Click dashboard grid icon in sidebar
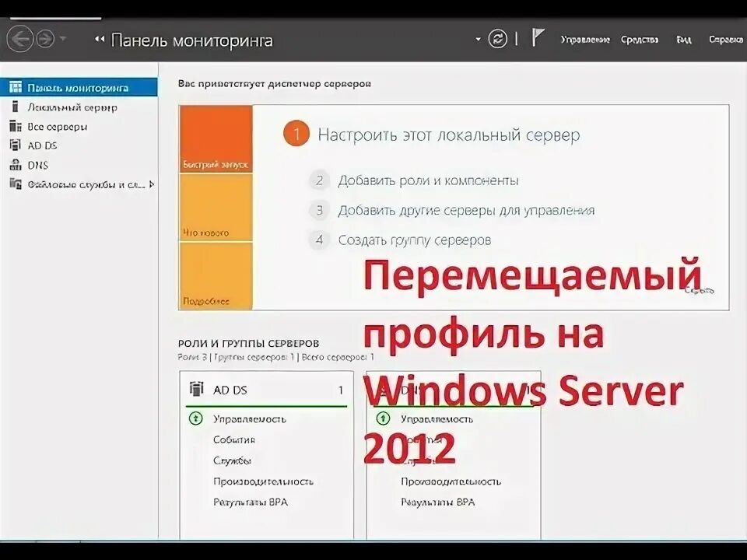Viewport: 747px width, 560px height. coord(16,88)
